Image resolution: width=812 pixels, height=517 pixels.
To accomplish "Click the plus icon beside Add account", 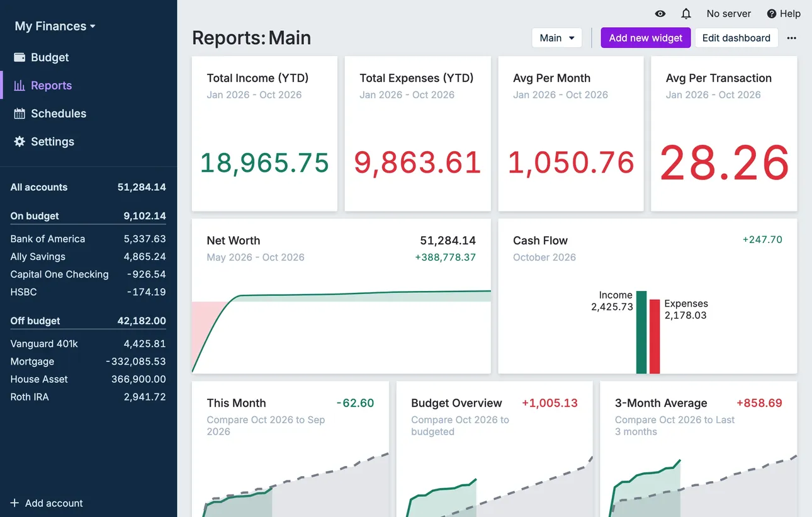I will click(14, 503).
